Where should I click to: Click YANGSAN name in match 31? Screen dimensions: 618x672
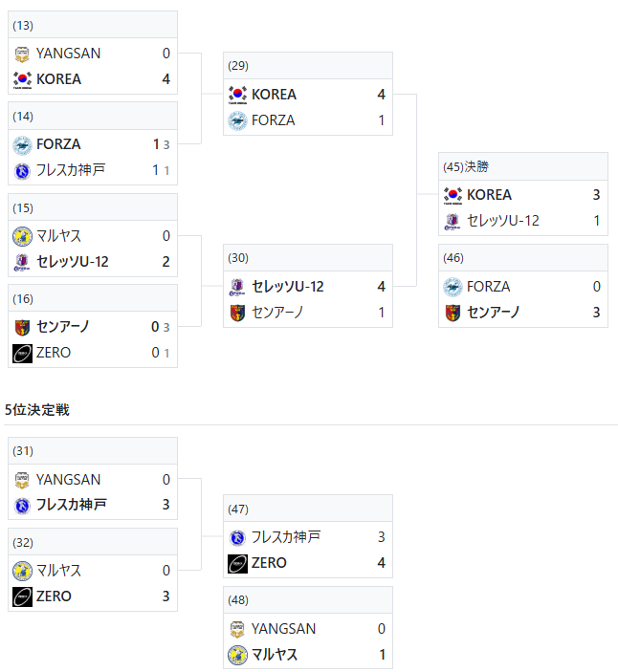(68, 480)
